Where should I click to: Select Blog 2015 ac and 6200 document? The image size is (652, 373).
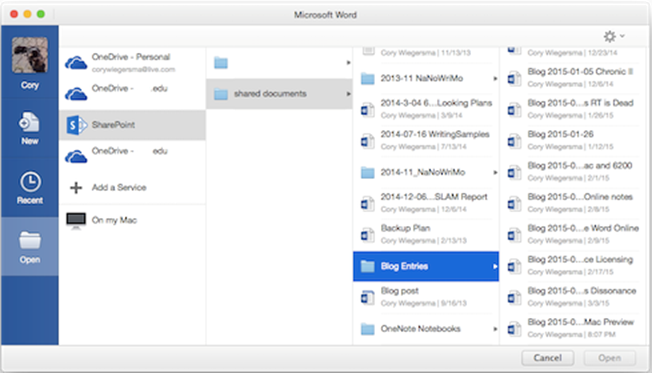click(573, 172)
